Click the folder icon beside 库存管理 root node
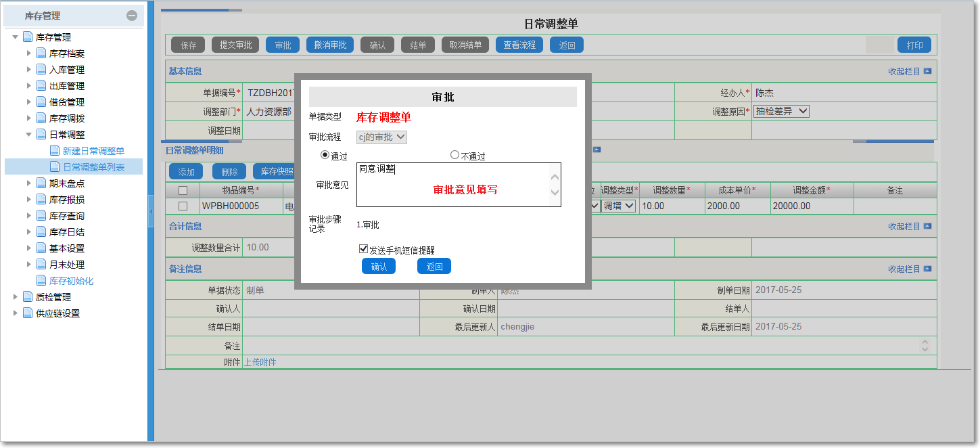 [28, 36]
